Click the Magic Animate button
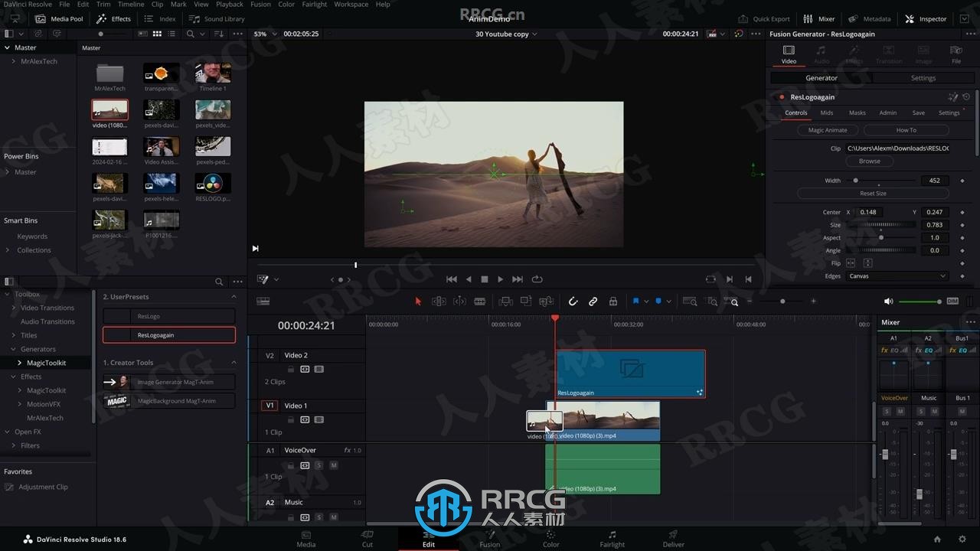980x551 pixels. tap(828, 130)
